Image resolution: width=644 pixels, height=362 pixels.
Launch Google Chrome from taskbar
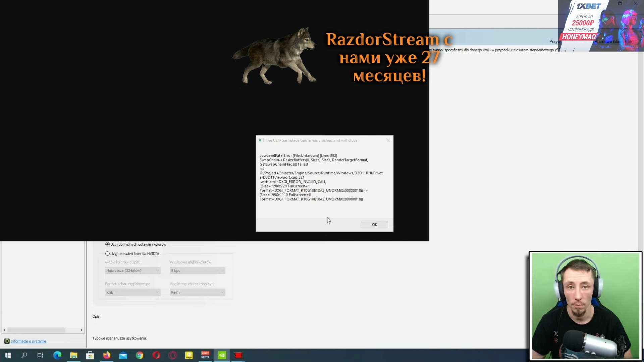tap(140, 355)
